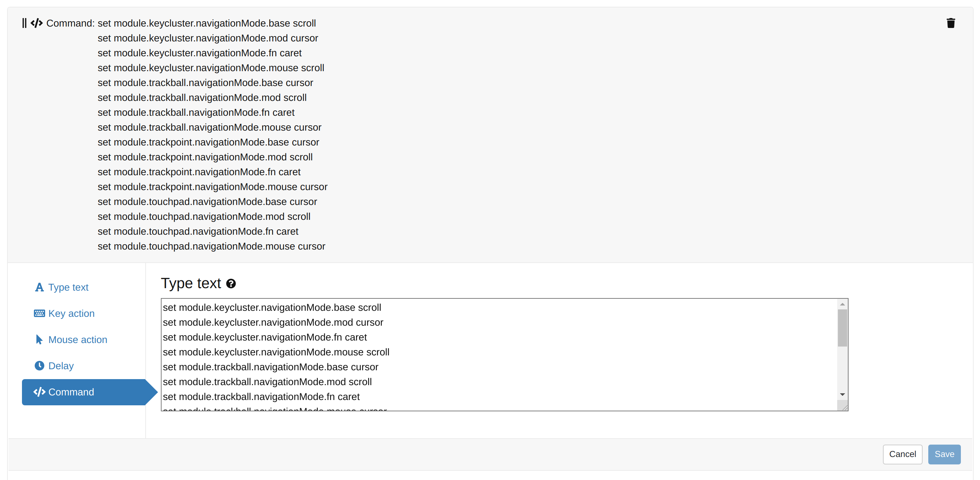
Task: Click the scrollbar up arrow
Action: [x=842, y=304]
